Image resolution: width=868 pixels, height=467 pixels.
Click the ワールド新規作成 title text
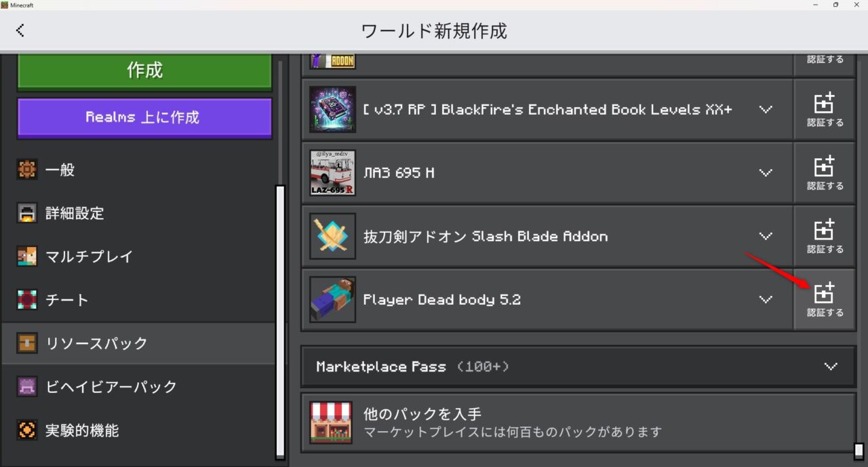tap(434, 31)
